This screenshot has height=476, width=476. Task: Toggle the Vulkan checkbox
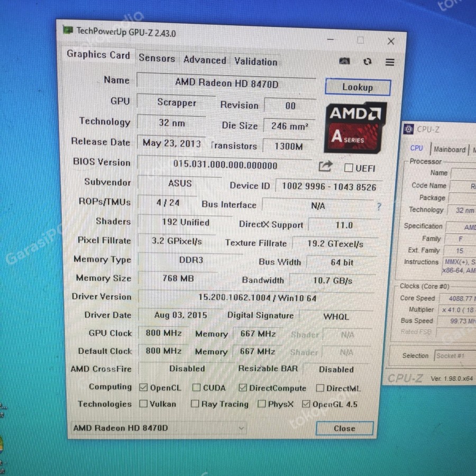click(143, 404)
